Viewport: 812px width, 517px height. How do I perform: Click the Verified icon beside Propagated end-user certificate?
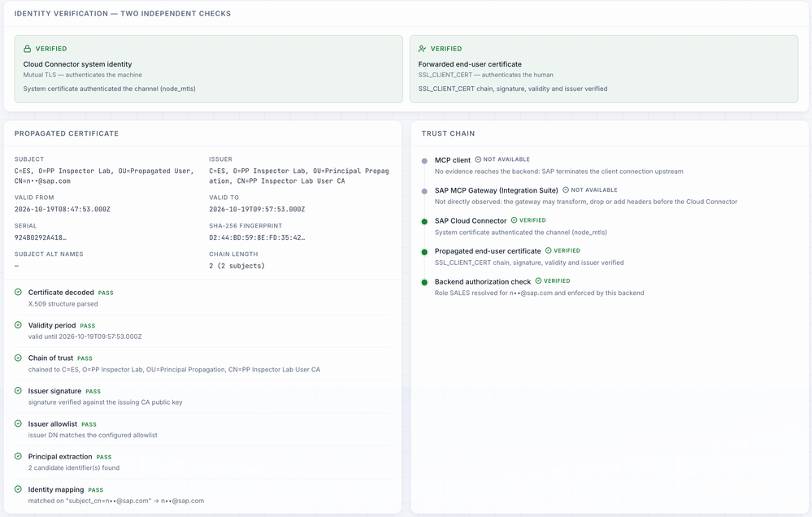(x=549, y=250)
